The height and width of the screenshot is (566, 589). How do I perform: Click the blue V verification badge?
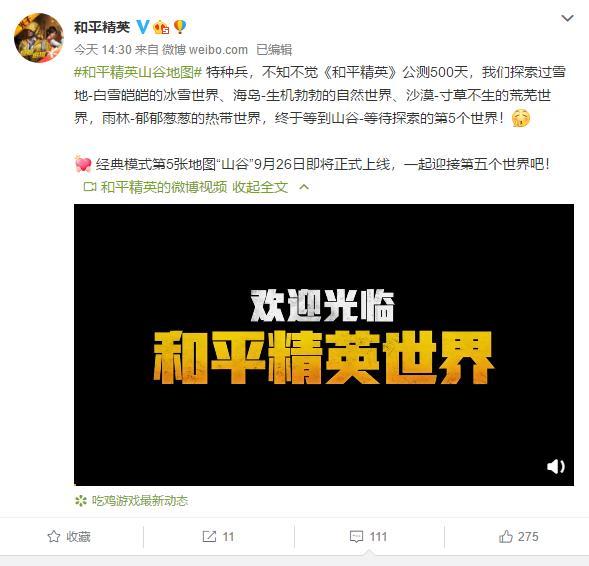(142, 27)
